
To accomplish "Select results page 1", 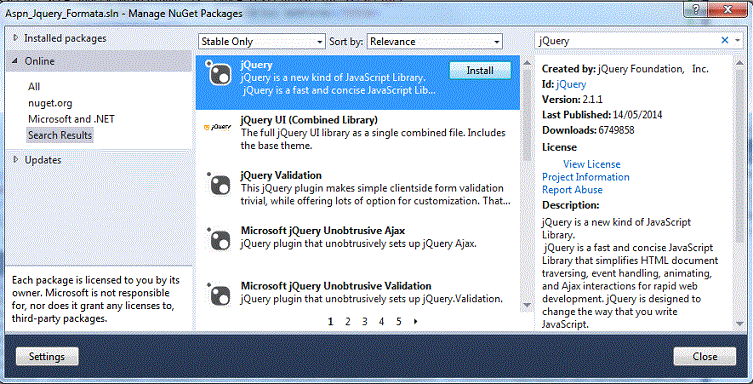I will (x=330, y=322).
